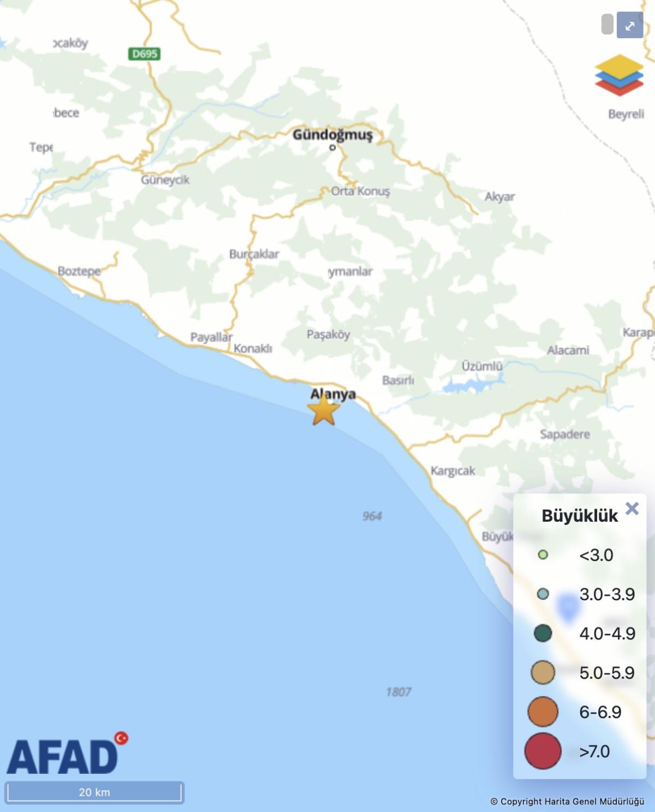Click the Gündoğmuş town dot marker

[332, 147]
